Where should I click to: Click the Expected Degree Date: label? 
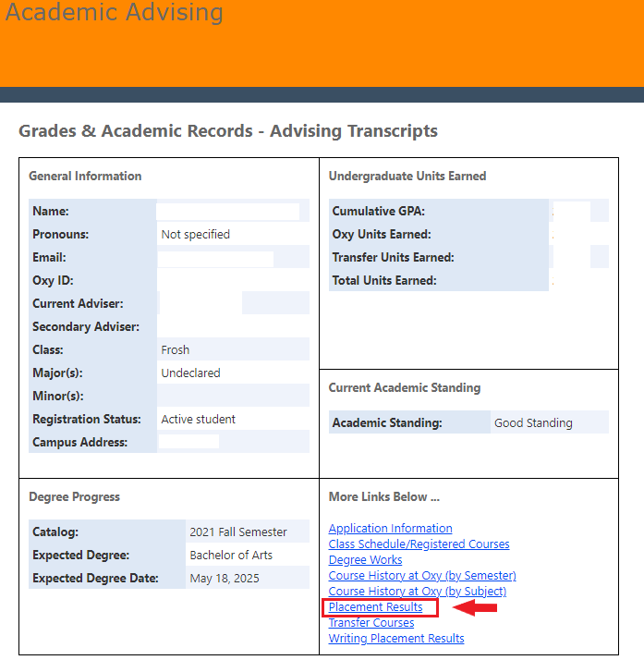95,579
